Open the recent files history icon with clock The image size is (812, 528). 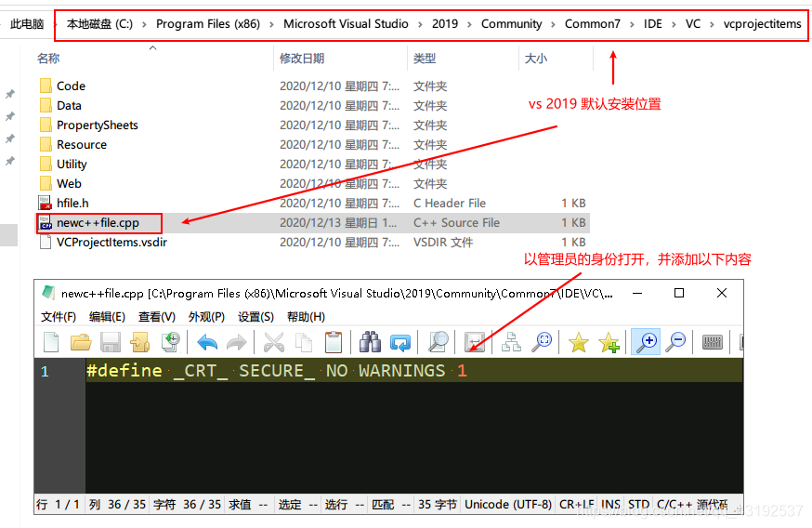click(x=170, y=342)
